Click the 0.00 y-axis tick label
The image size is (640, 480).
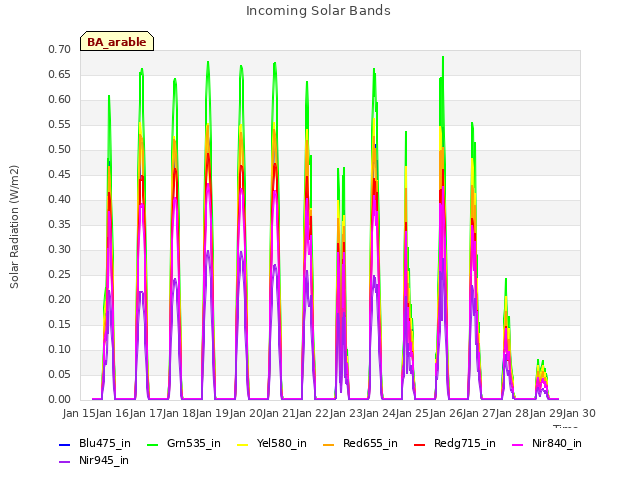pyautogui.click(x=60, y=400)
